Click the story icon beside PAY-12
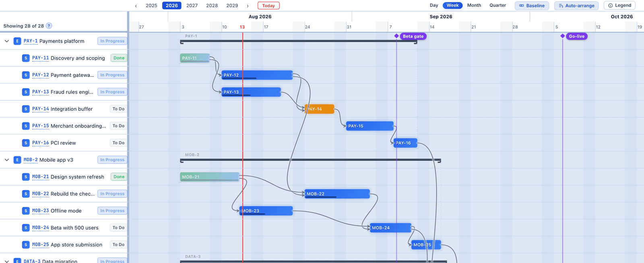644x263 pixels. pyautogui.click(x=26, y=75)
